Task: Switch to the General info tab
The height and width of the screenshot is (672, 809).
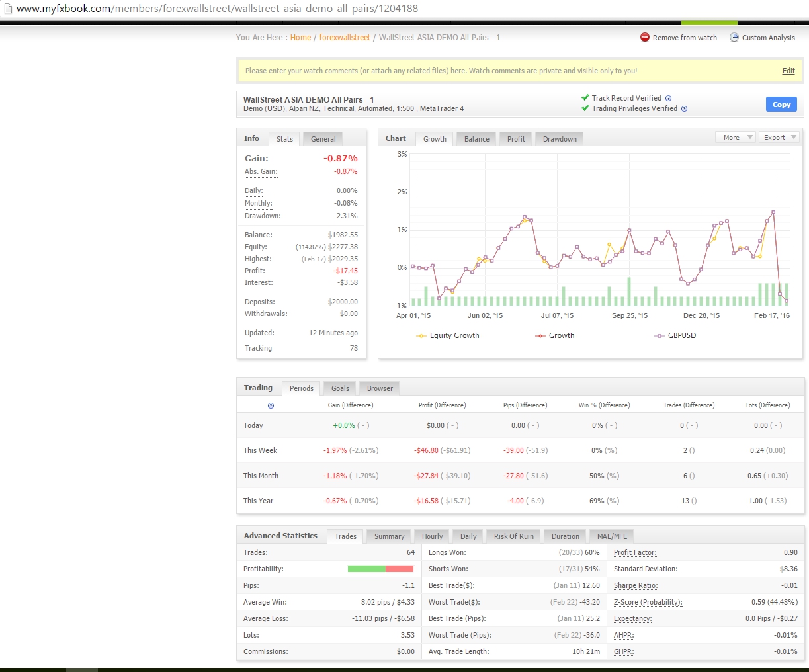Action: pos(323,139)
